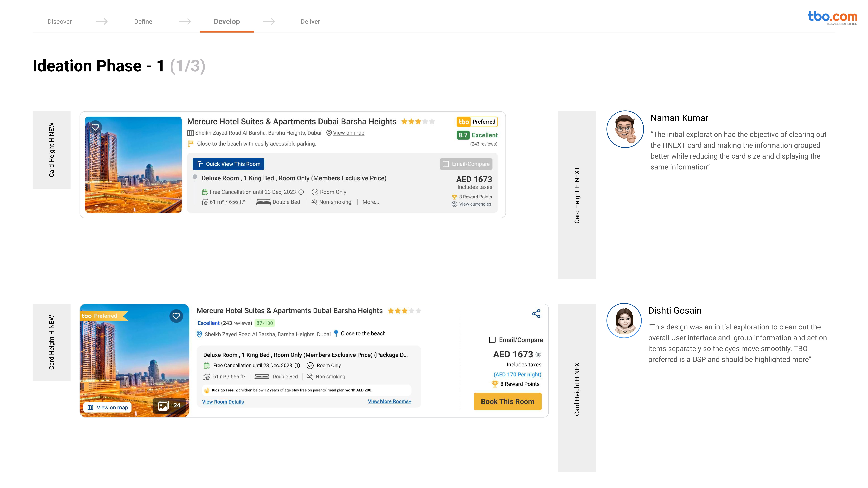Click the share icon on second card
Viewport: 868px width, 488px height.
click(x=536, y=314)
